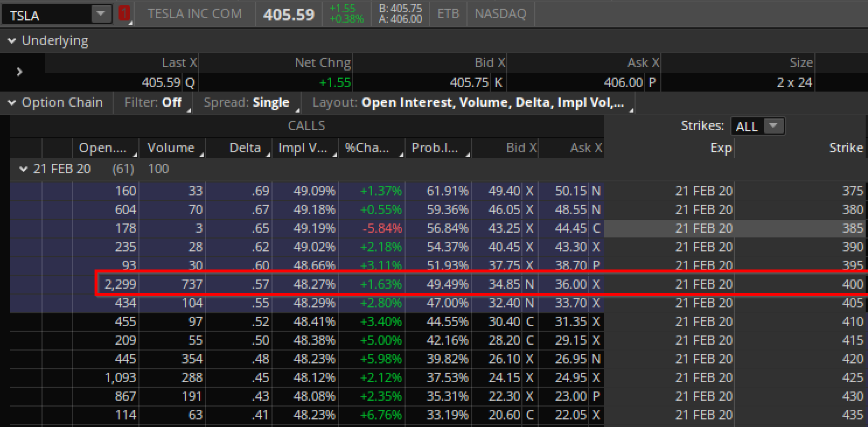Click the 737 volume cell for strike 400
Screen dimensions: 868x427
point(172,284)
